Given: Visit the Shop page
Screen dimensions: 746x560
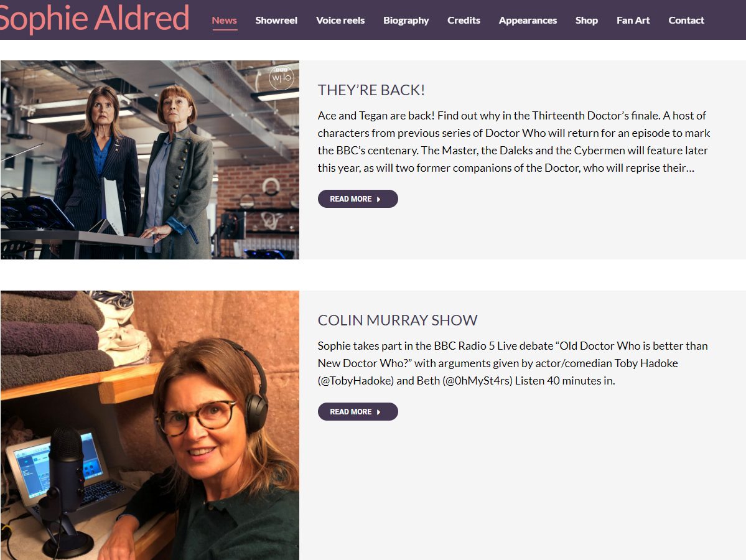Looking at the screenshot, I should 586,20.
